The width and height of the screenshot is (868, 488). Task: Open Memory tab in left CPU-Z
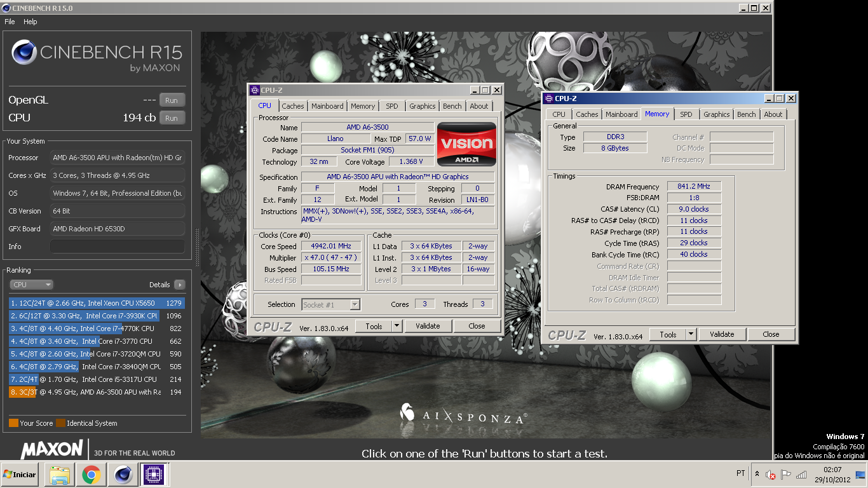363,106
